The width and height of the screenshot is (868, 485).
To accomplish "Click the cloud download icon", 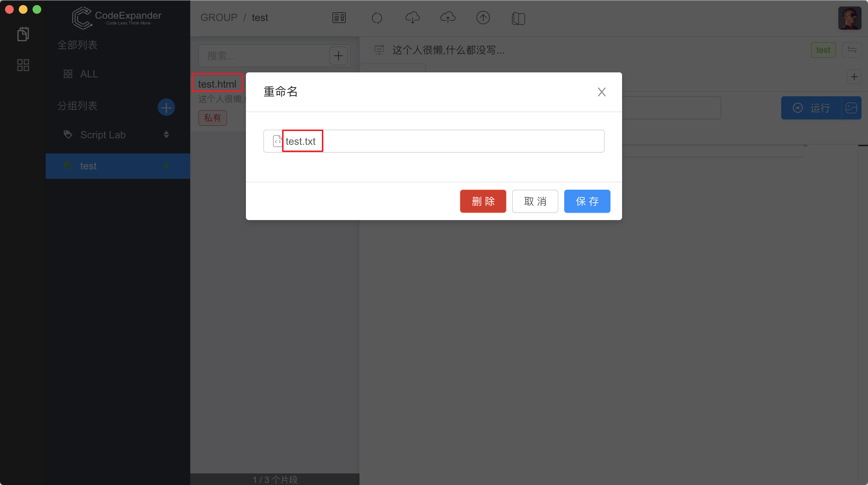I will [x=412, y=17].
